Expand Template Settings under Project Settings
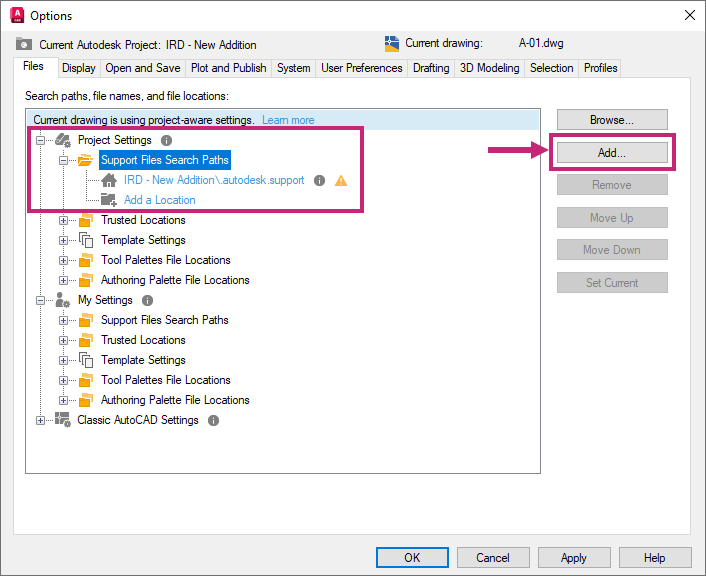This screenshot has width=706, height=576. pyautogui.click(x=63, y=240)
